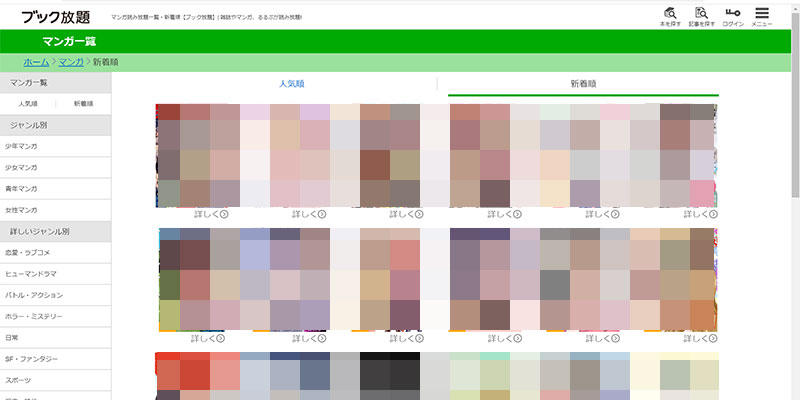Open 女性マンガ genre in sidebar
This screenshot has height=400, width=800.
22,210
